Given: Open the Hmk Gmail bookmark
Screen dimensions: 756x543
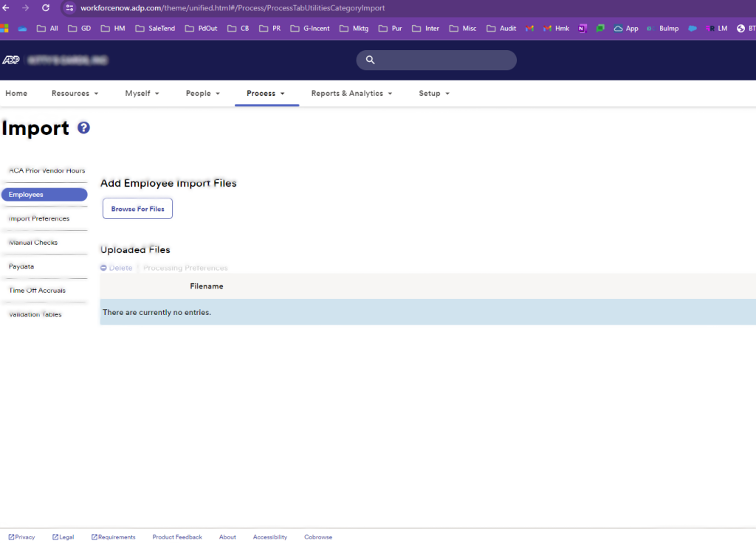Looking at the screenshot, I should click(x=556, y=29).
